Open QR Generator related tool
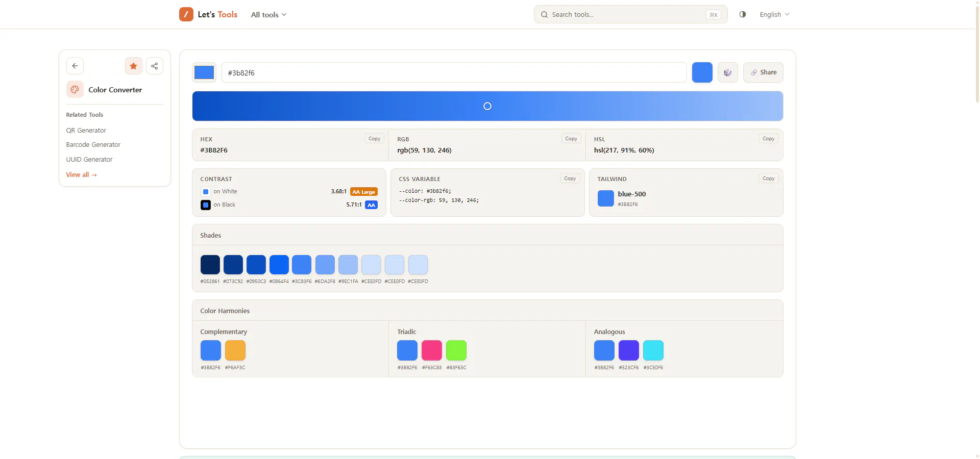The image size is (980, 459). coord(86,131)
